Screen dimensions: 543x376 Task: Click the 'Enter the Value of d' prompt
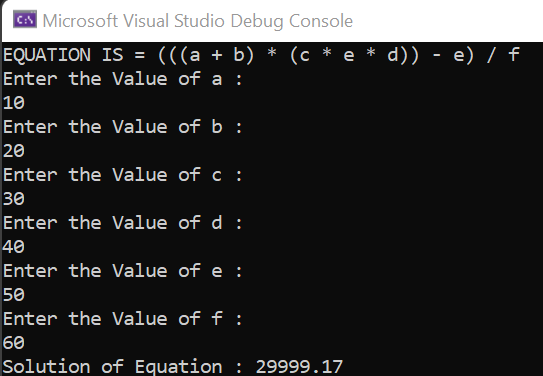(x=123, y=223)
